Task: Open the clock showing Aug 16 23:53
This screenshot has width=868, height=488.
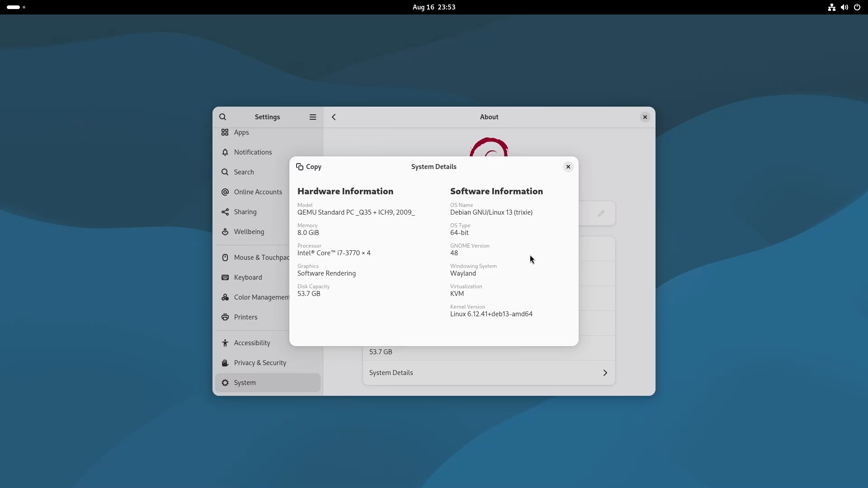Action: (x=434, y=7)
